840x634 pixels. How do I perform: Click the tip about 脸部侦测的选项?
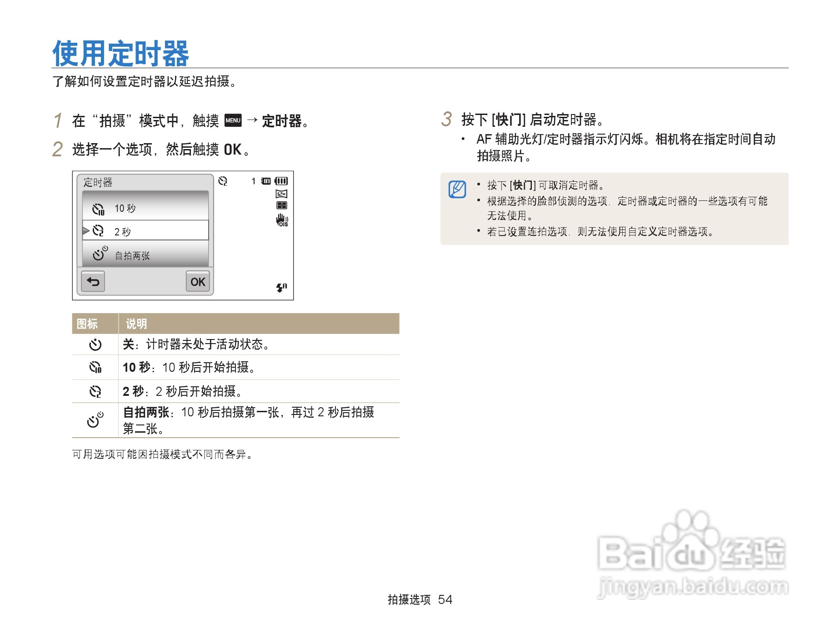[627, 208]
